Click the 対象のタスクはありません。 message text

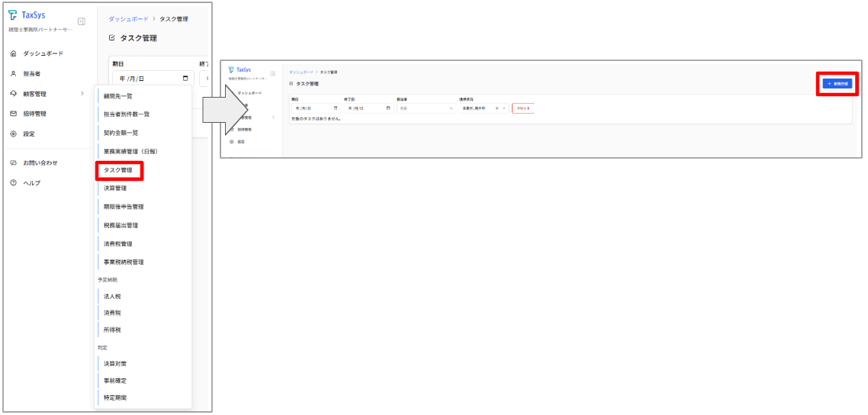(x=316, y=118)
